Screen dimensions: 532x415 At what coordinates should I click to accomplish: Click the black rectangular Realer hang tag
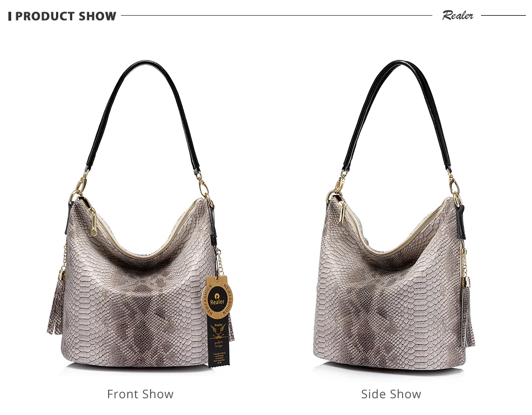point(218,342)
